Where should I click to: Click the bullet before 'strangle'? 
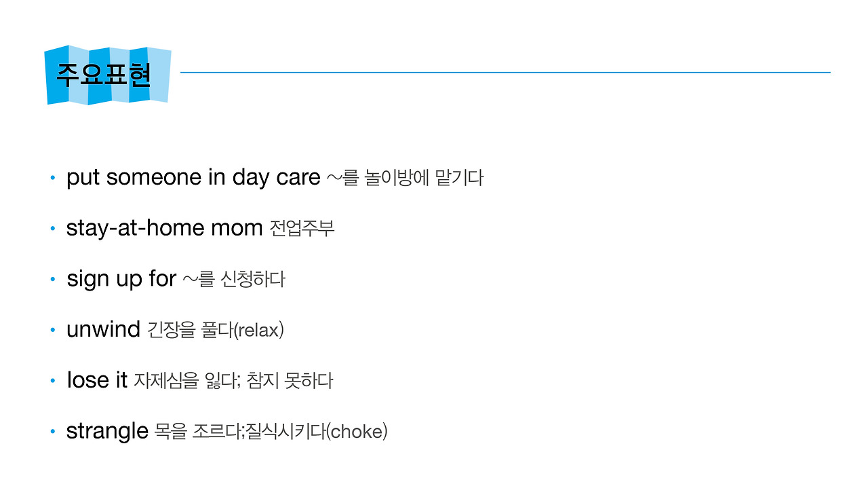tap(52, 432)
